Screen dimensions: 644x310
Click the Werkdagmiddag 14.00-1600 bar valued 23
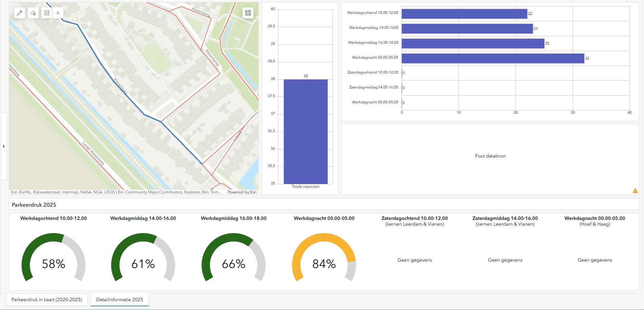pyautogui.click(x=467, y=28)
